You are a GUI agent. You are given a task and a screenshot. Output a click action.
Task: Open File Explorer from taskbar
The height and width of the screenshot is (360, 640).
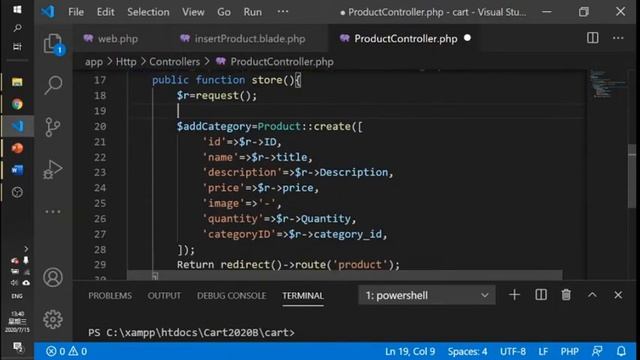17,82
